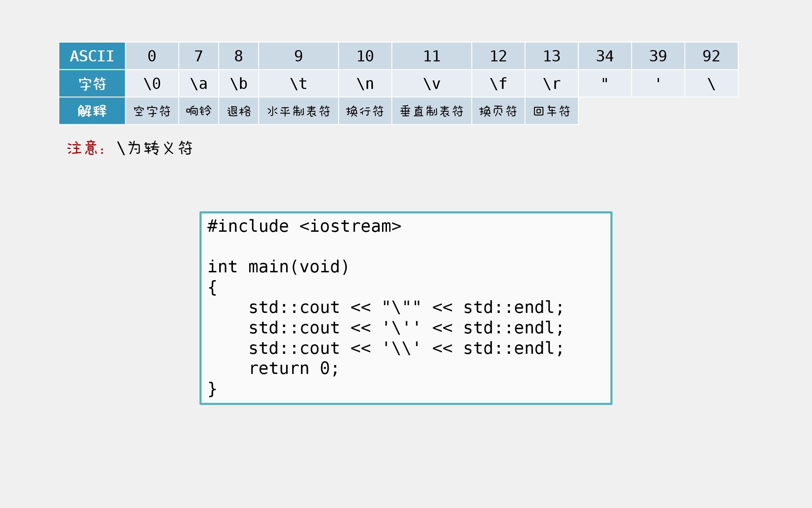The image size is (812, 508).
Task: Click the 水平制表符 explanation cell
Action: pos(299,111)
